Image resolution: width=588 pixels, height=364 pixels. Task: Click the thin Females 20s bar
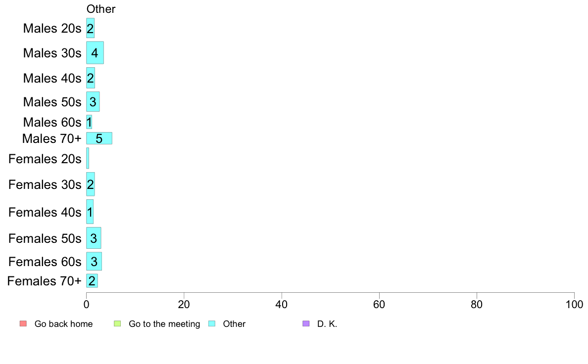(88, 158)
